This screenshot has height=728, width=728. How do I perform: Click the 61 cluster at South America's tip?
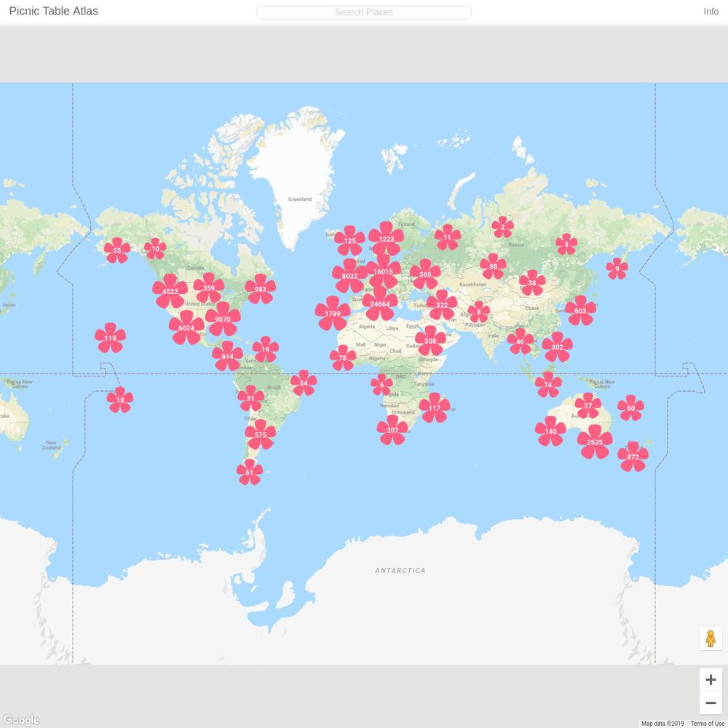pos(250,472)
